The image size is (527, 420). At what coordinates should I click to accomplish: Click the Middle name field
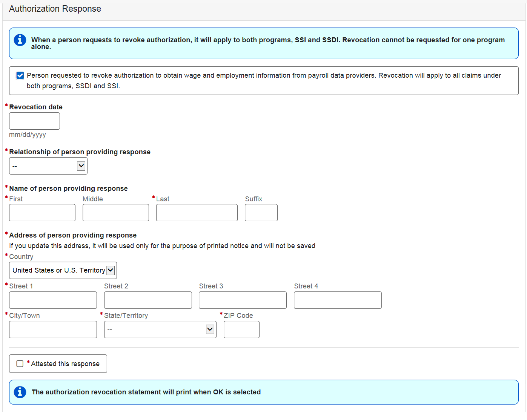point(116,213)
